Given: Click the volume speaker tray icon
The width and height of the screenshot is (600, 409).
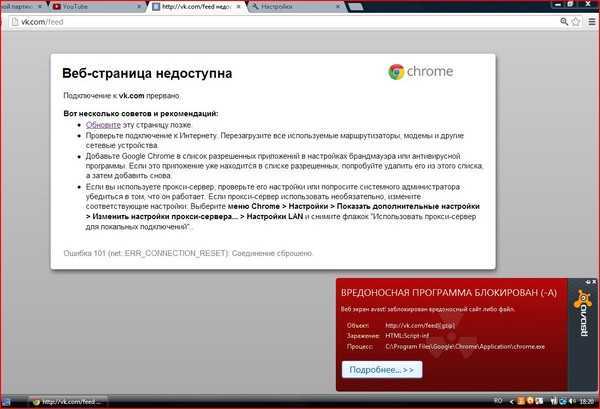Looking at the screenshot, I should coord(572,401).
